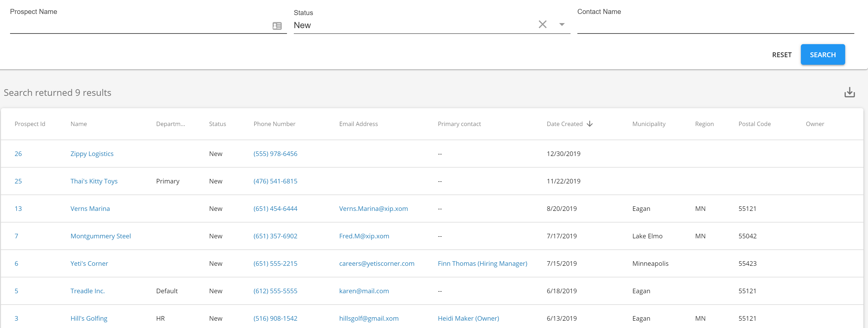Click prospect id 13 link
This screenshot has width=868, height=328.
coord(18,209)
